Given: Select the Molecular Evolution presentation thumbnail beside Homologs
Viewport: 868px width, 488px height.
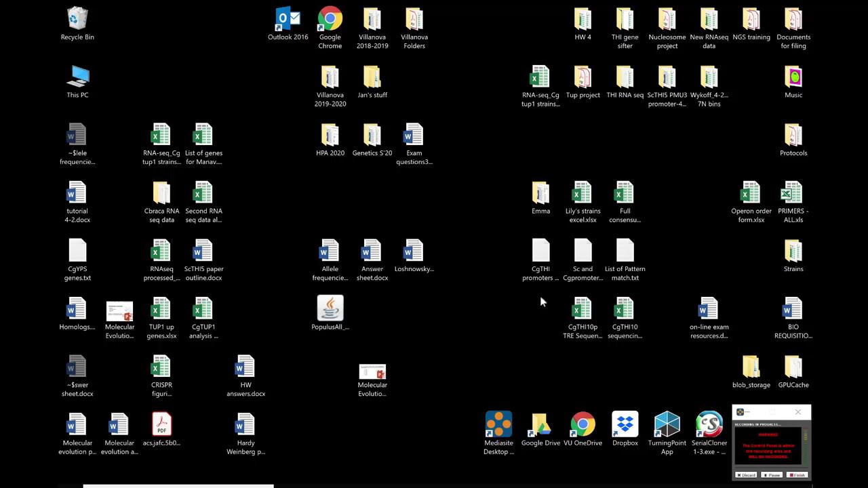Looking at the screenshot, I should (119, 312).
